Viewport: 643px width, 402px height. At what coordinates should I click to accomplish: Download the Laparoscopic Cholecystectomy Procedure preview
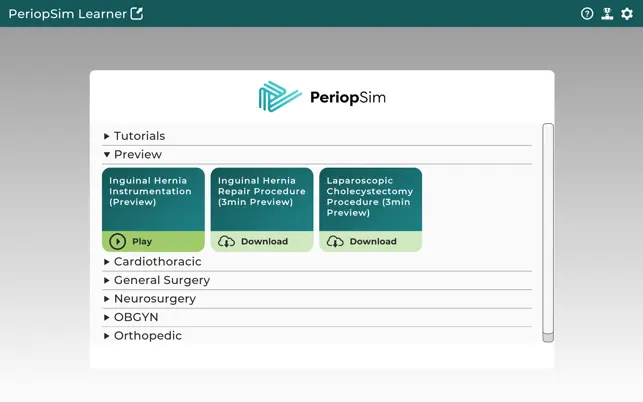(x=371, y=241)
